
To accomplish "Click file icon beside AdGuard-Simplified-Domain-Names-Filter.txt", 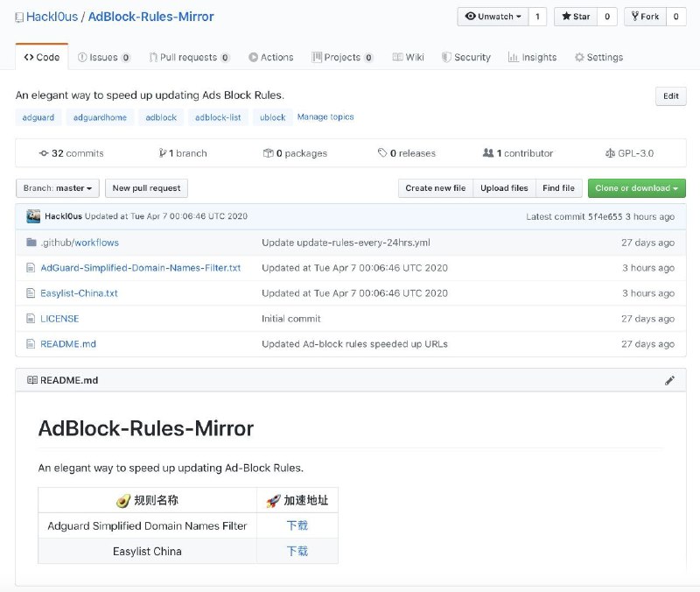I will click(x=31, y=268).
